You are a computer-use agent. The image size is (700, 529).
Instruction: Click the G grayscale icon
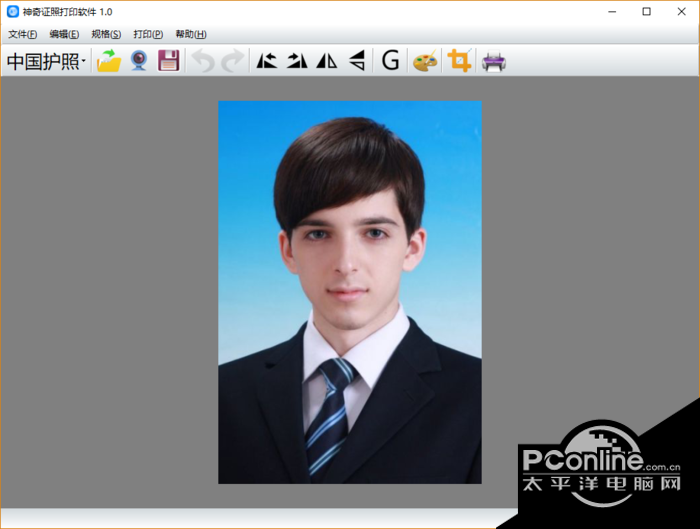391,61
